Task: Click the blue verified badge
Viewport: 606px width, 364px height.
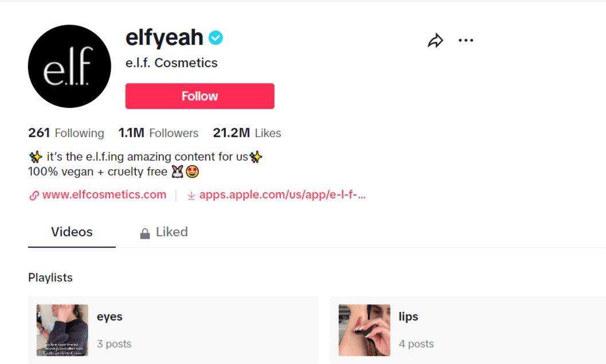Action: coord(216,38)
